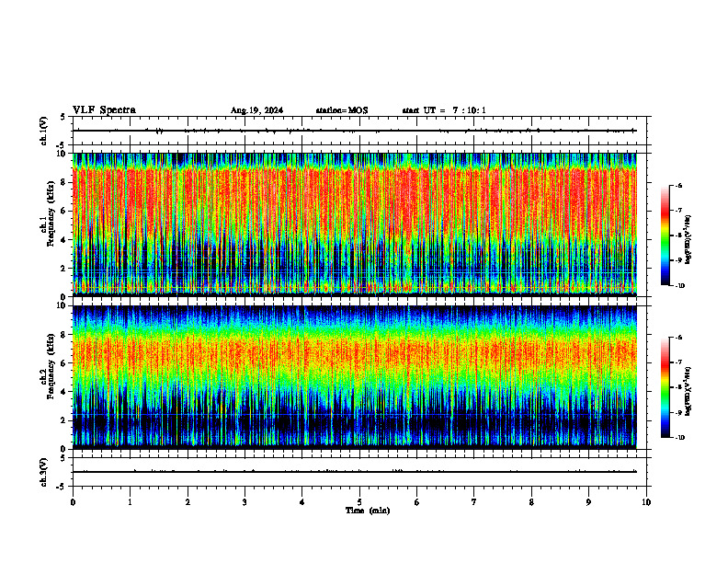Click ch.2 frequency axis tick "10"

click(x=62, y=305)
